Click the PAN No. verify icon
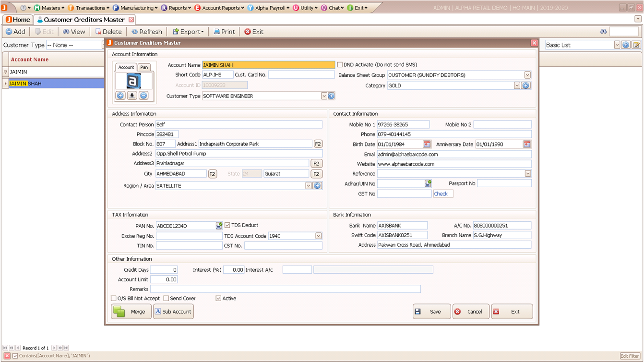 click(x=219, y=226)
